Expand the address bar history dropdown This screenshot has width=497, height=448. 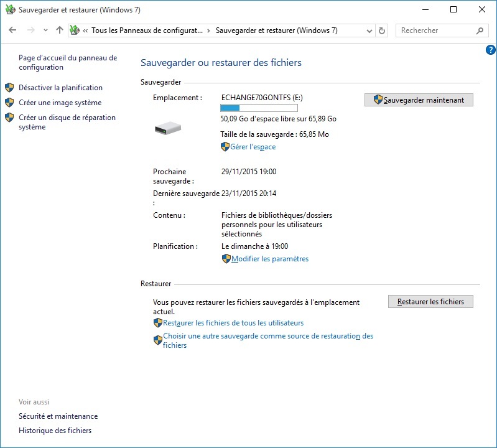(x=369, y=30)
